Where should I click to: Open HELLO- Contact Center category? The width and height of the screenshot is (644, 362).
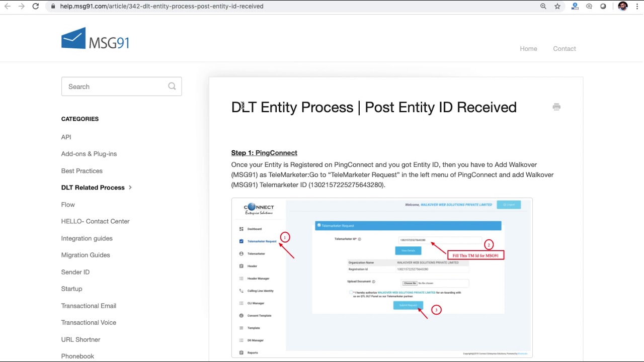[96, 221]
